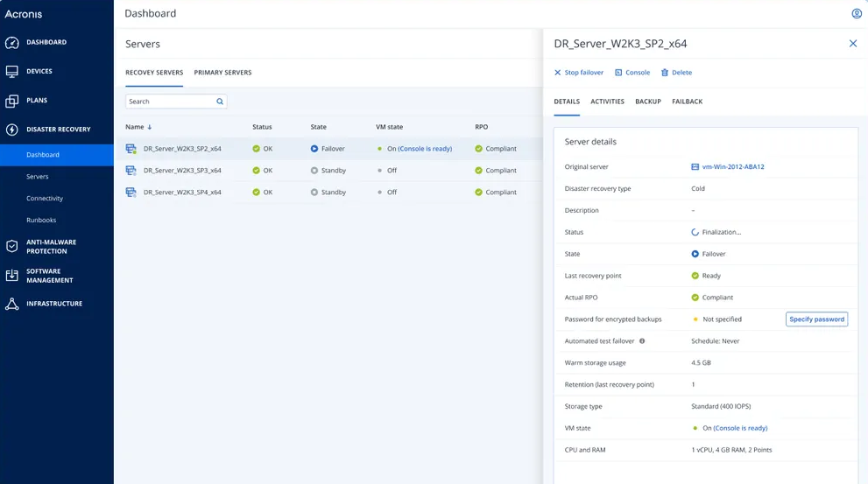This screenshot has width=868, height=484.
Task: Click the search magnifier icon
Action: pos(220,102)
